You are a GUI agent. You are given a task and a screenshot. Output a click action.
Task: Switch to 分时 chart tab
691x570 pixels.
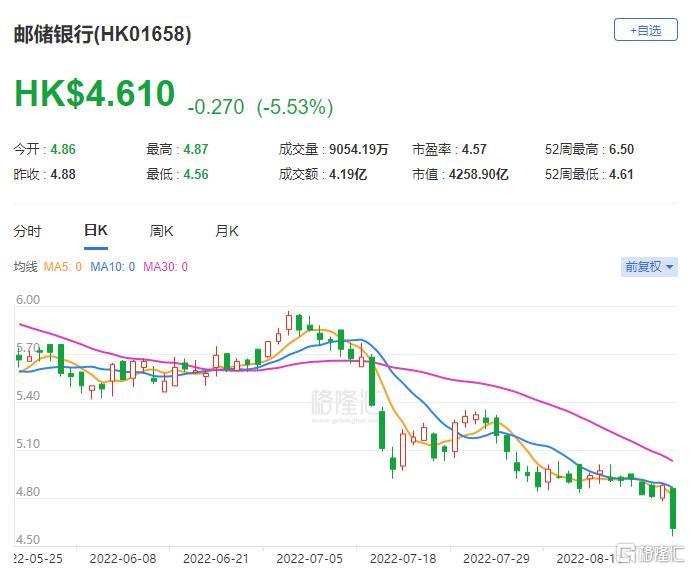coord(27,231)
